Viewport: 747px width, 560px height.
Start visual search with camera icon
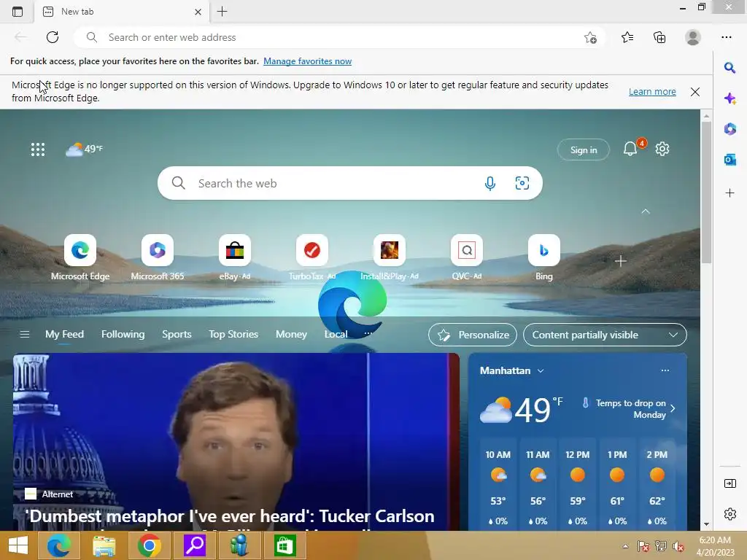click(x=522, y=183)
